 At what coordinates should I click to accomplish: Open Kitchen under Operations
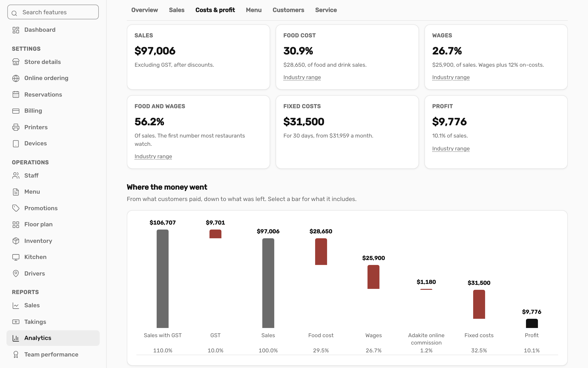(53, 257)
